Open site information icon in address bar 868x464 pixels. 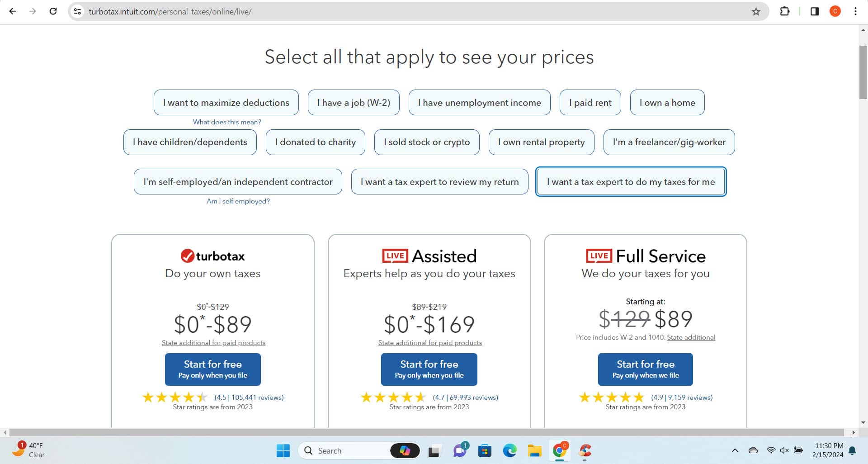(78, 11)
